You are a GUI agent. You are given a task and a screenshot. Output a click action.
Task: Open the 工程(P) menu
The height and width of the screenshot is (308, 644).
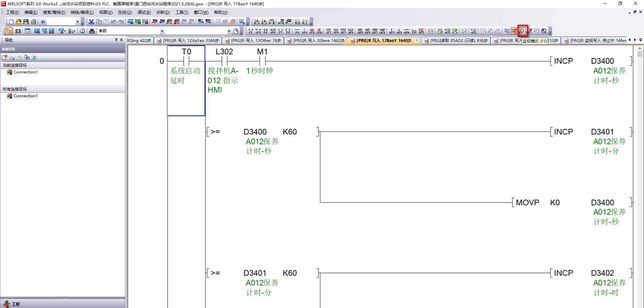click(x=13, y=12)
